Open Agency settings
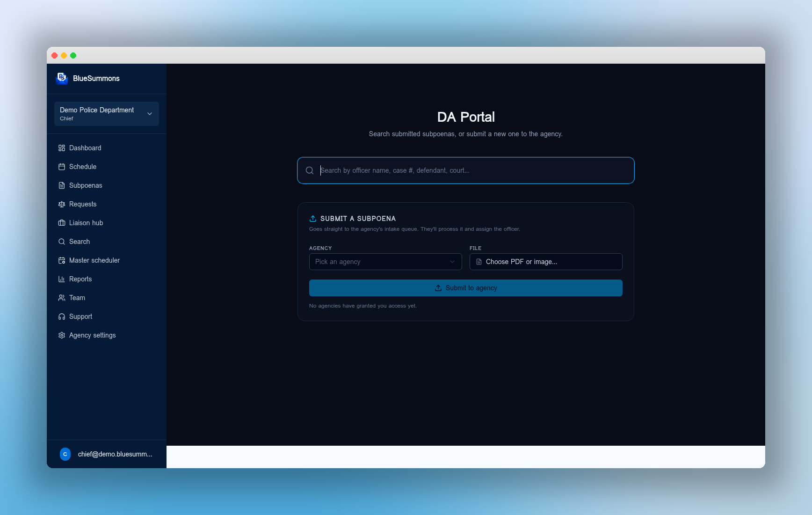Image resolution: width=812 pixels, height=515 pixels. coord(107,335)
